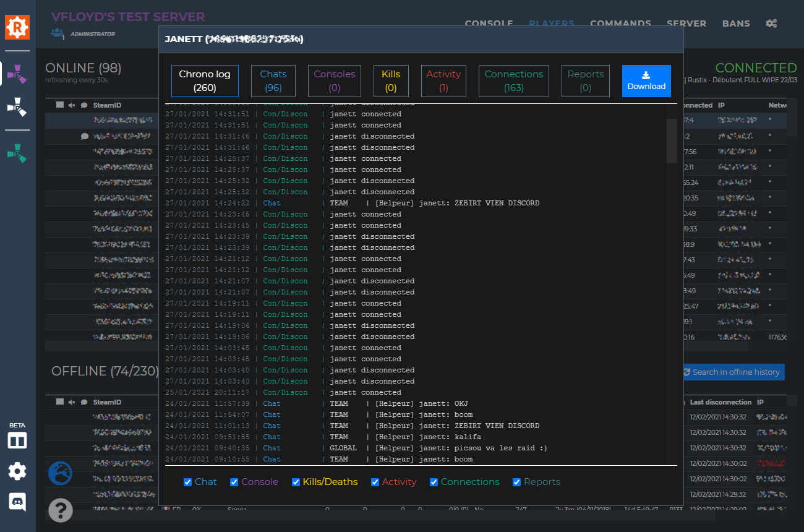The width and height of the screenshot is (804, 532).
Task: Open the Activity (1) tab
Action: [443, 81]
